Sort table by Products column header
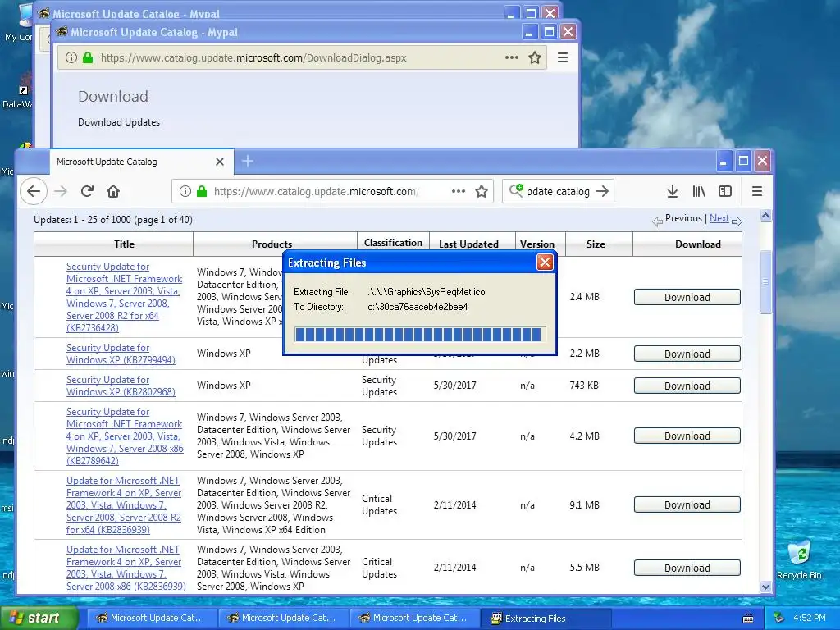This screenshot has width=840, height=630. (272, 244)
